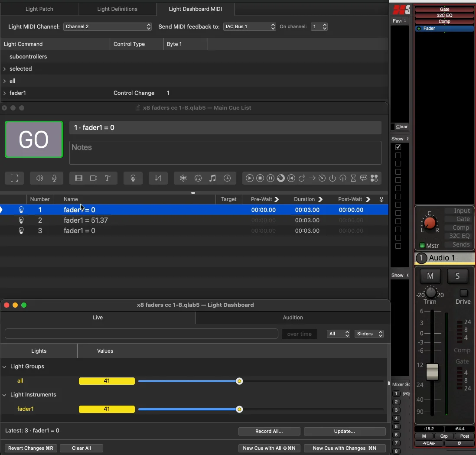The image size is (476, 455).
Task: Uncheck the first checked Show checkbox
Action: [398, 147]
